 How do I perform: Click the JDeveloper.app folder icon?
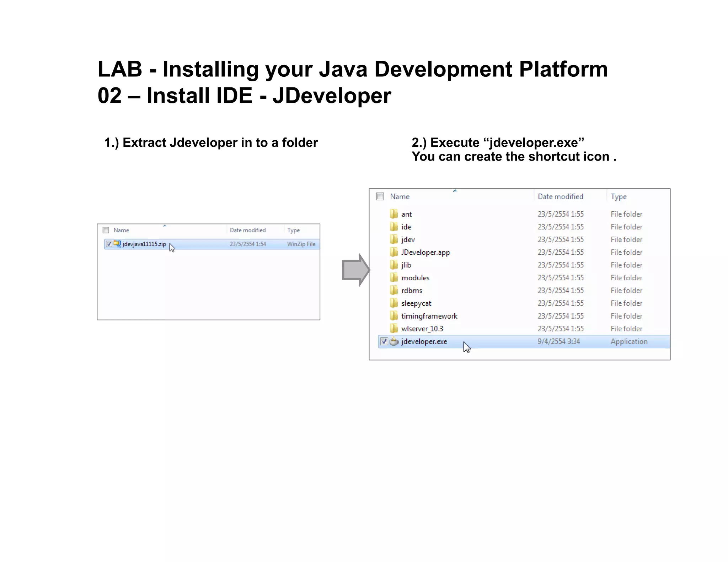pos(394,252)
